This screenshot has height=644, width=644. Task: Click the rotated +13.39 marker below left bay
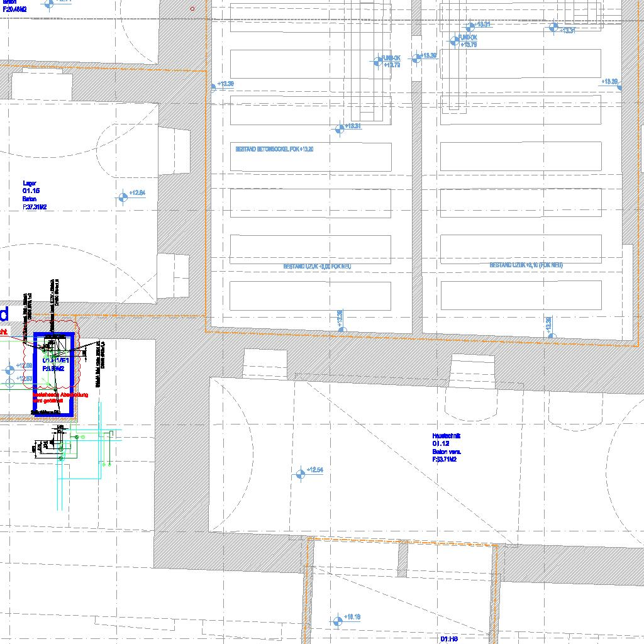pos(341,321)
